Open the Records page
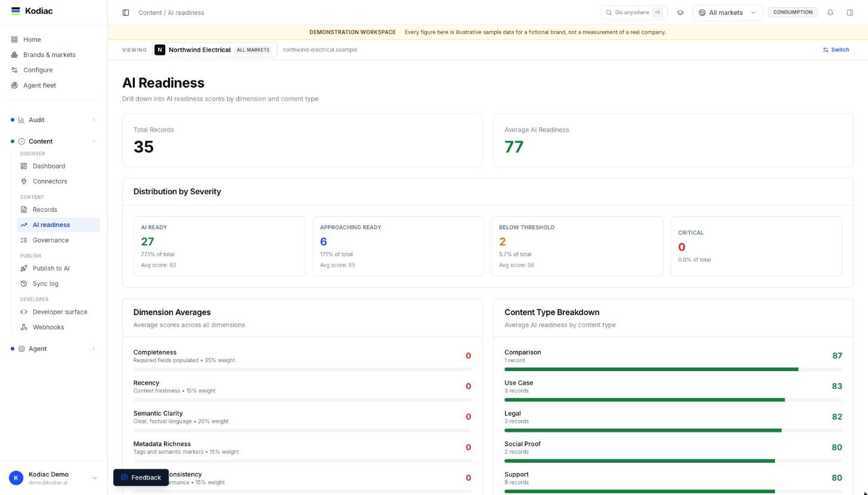 [58, 210]
